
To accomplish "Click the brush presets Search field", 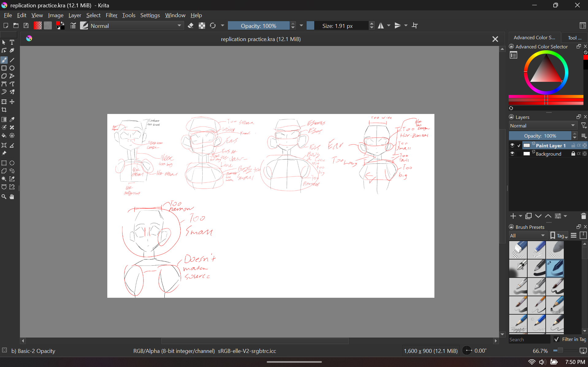I will pyautogui.click(x=529, y=339).
